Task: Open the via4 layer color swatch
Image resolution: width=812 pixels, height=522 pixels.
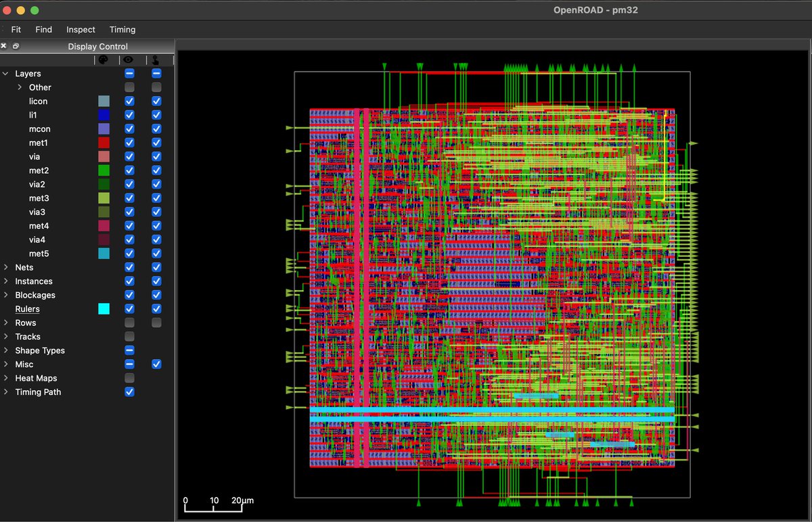Action: 104,240
